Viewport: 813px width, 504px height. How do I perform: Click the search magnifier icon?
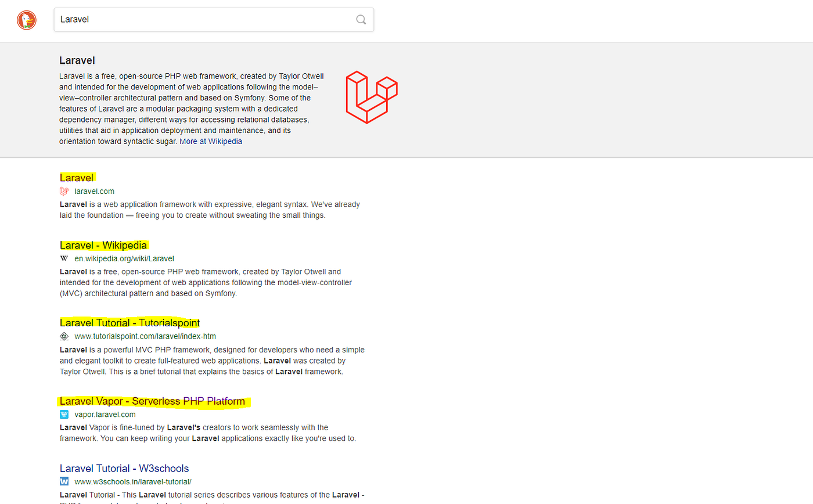pos(361,20)
